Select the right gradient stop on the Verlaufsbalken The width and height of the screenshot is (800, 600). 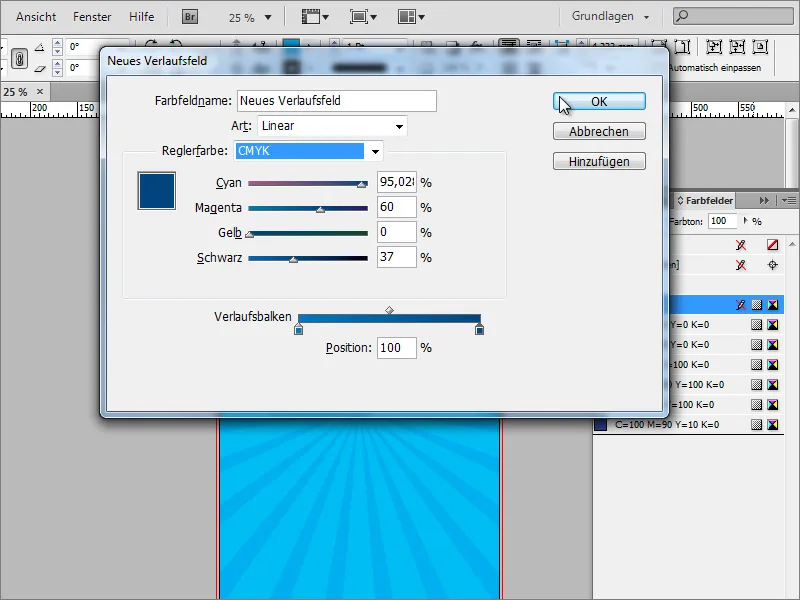pos(480,329)
